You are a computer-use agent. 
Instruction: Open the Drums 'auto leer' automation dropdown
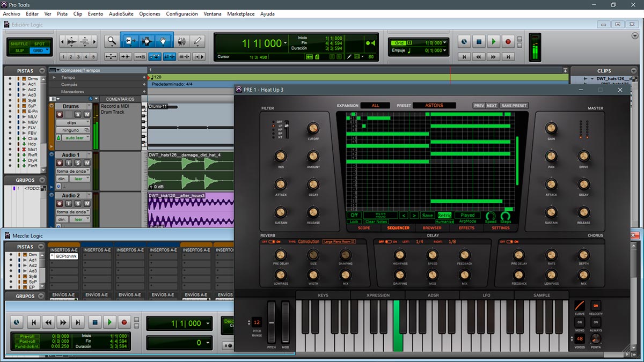pyautogui.click(x=76, y=138)
